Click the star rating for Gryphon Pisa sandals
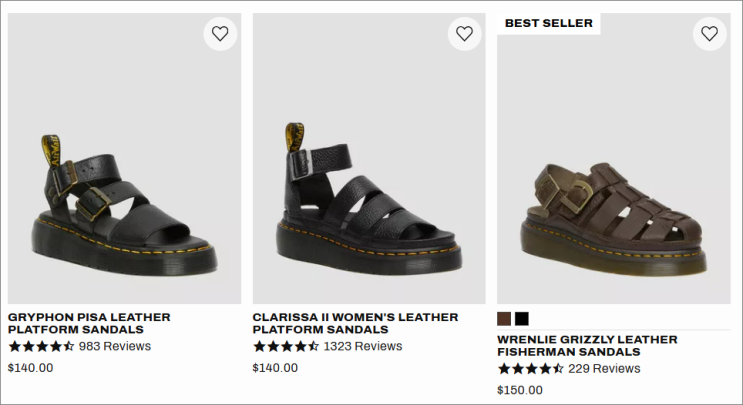743x405 pixels. tap(41, 346)
